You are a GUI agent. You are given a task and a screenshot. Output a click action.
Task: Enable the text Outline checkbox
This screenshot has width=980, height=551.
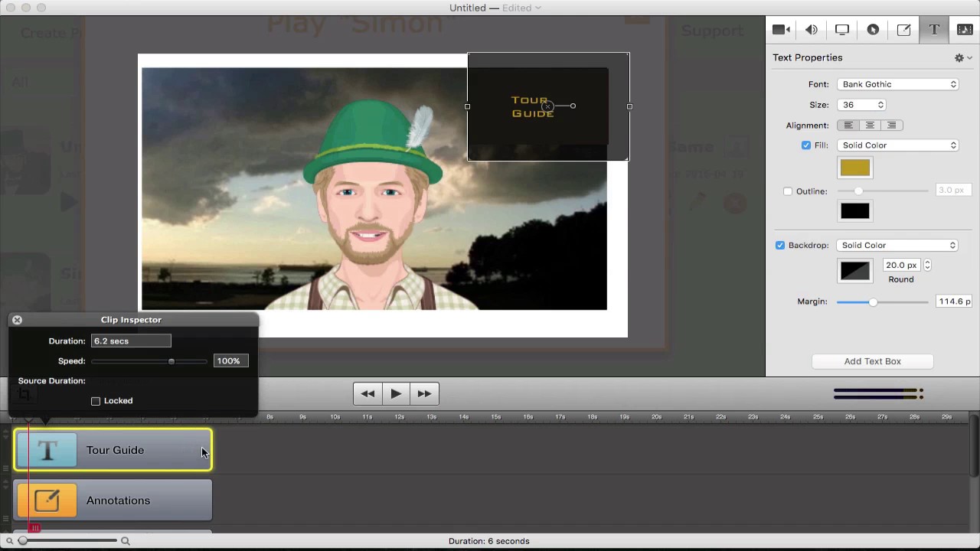[x=788, y=191]
